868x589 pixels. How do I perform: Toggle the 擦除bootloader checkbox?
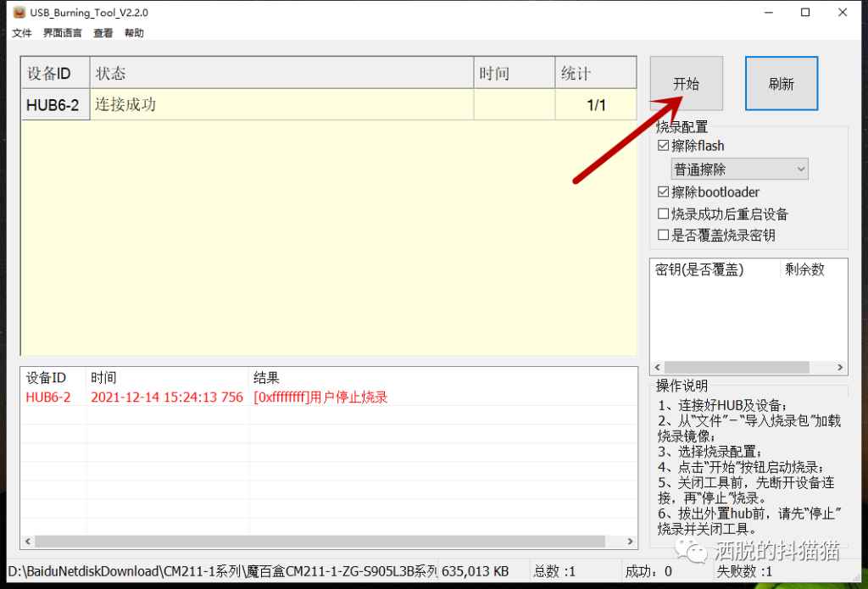pyautogui.click(x=664, y=192)
